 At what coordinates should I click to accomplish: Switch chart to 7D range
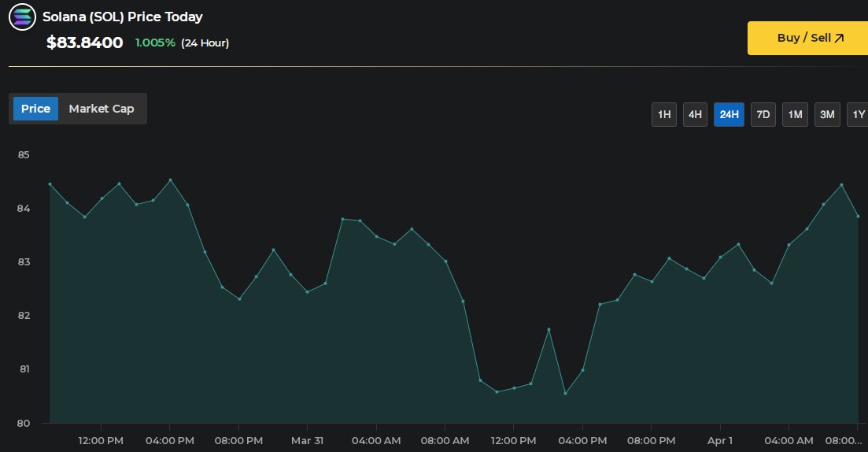point(763,115)
